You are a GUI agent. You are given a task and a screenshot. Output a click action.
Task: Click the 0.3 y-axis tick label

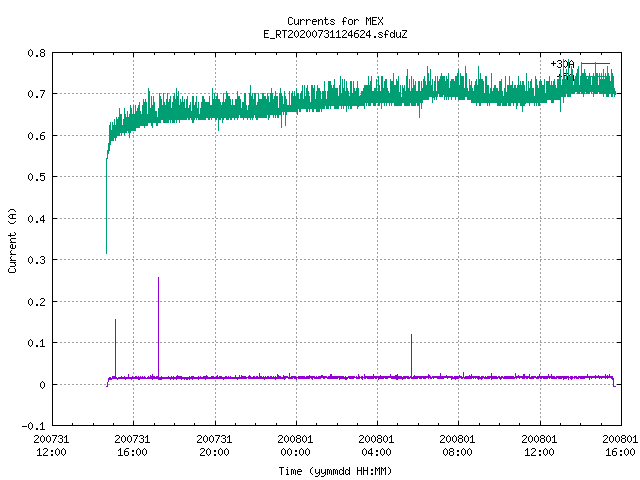(36, 260)
